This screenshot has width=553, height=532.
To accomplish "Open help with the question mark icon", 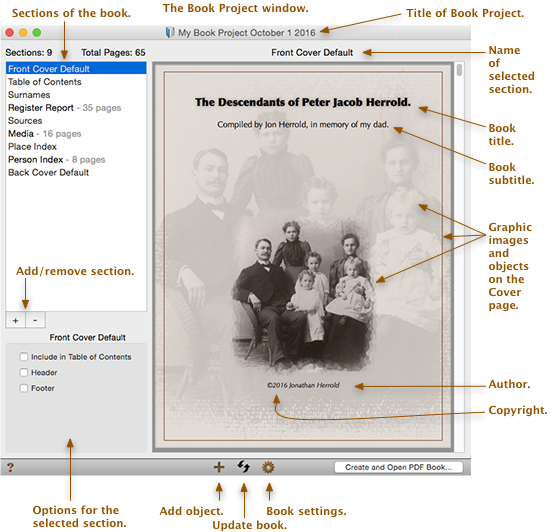I will [10, 467].
